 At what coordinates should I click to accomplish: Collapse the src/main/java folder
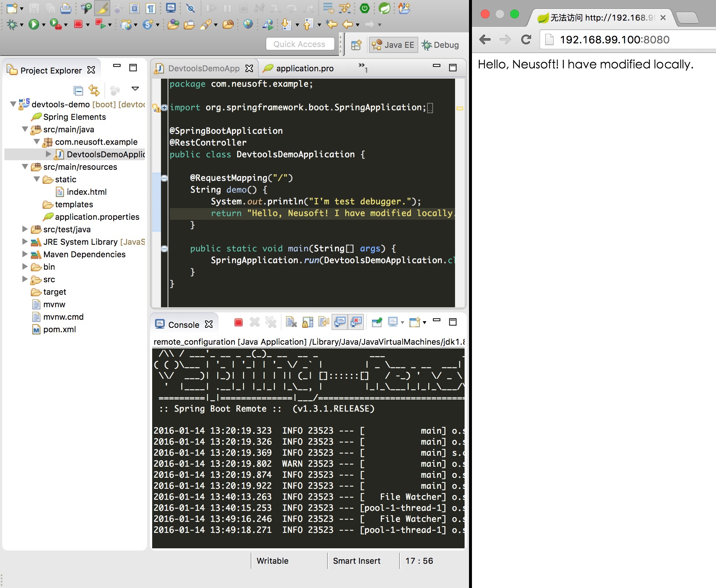click(x=25, y=129)
